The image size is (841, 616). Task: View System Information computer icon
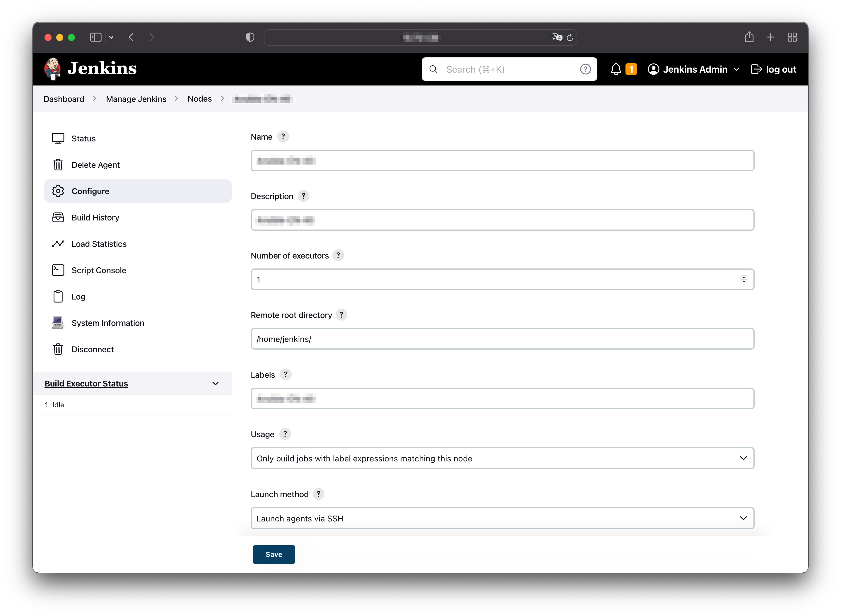click(x=58, y=323)
